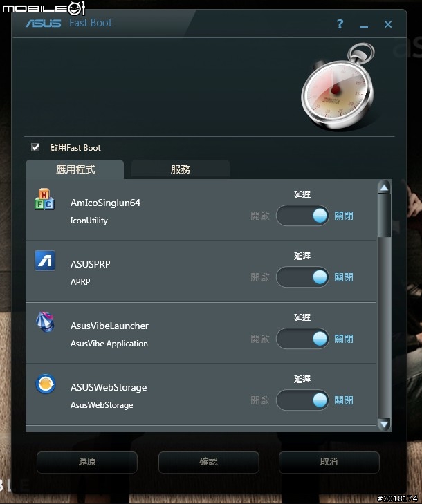Select 開啟 for ASUSPRP

pyautogui.click(x=260, y=277)
